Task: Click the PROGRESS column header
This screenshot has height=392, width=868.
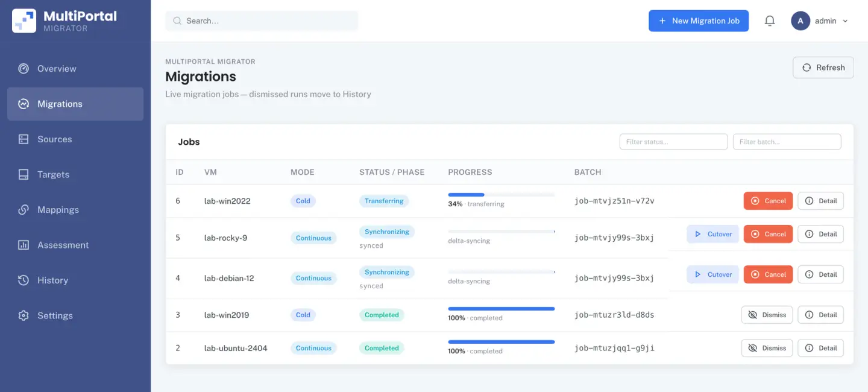Action: coord(470,172)
